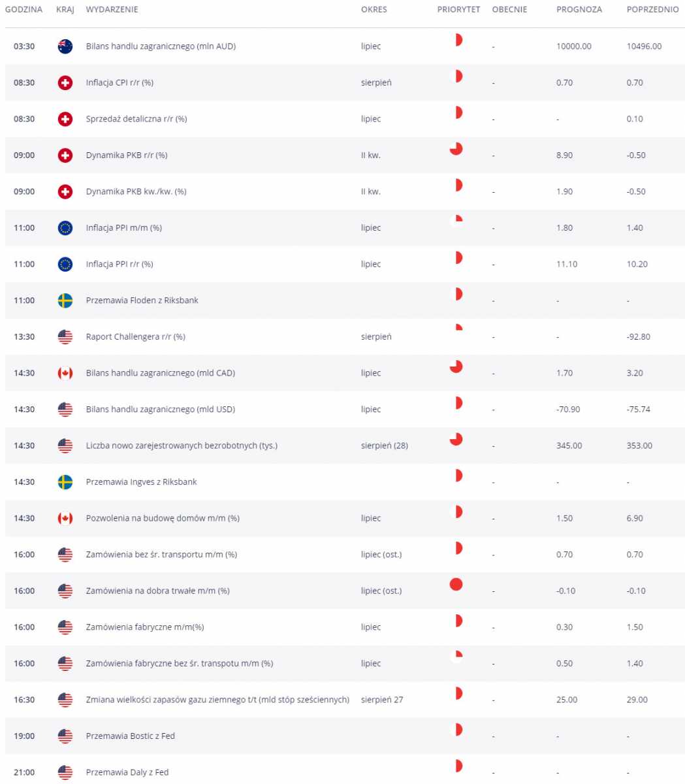Click forecast value 345.00 for jobless claims
This screenshot has width=685, height=784.
(569, 446)
